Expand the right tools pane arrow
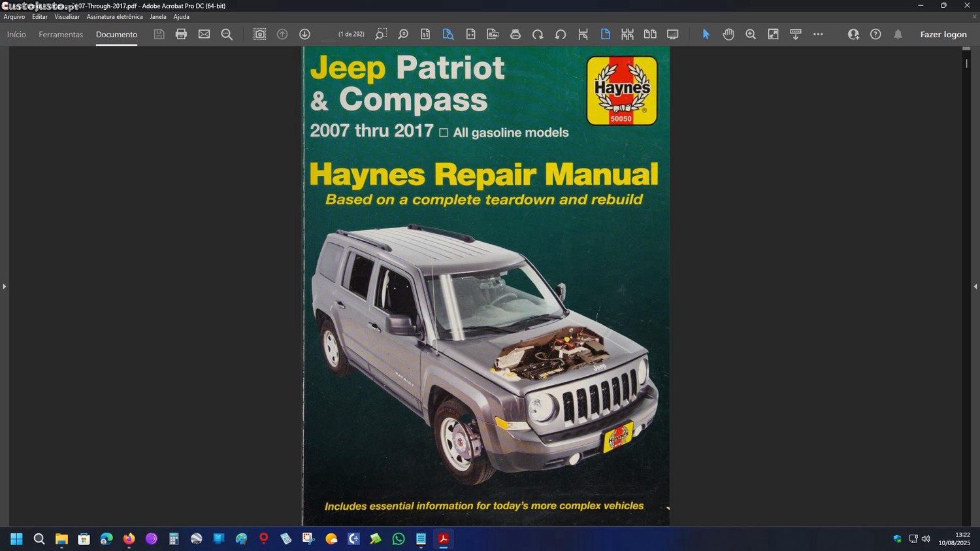This screenshot has height=551, width=980. pyautogui.click(x=975, y=286)
